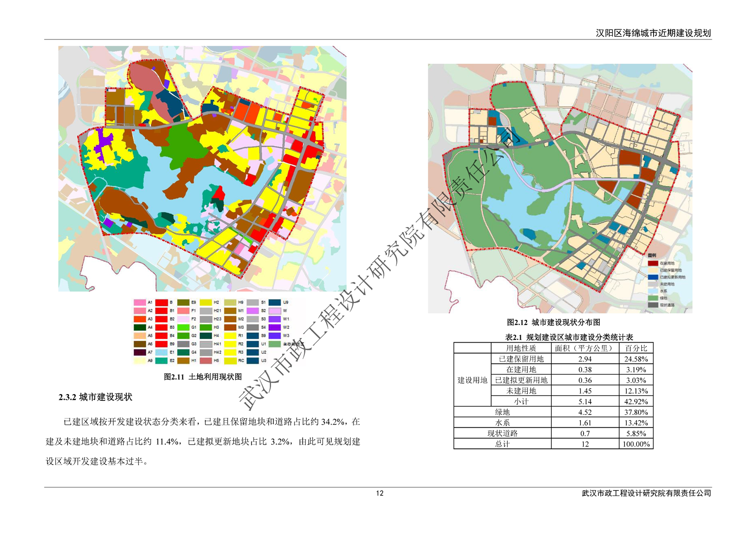Pick the light blue E1 legend swatch
Image resolution: width=756 pixels, height=534 pixels.
pos(161,352)
